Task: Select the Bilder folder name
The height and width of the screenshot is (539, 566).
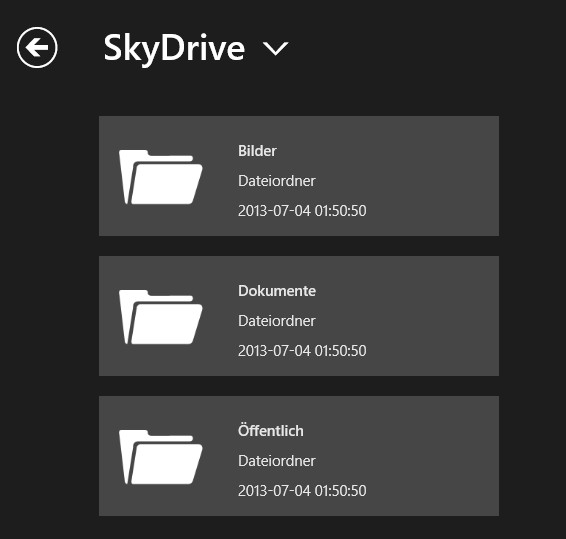Action: pyautogui.click(x=257, y=151)
